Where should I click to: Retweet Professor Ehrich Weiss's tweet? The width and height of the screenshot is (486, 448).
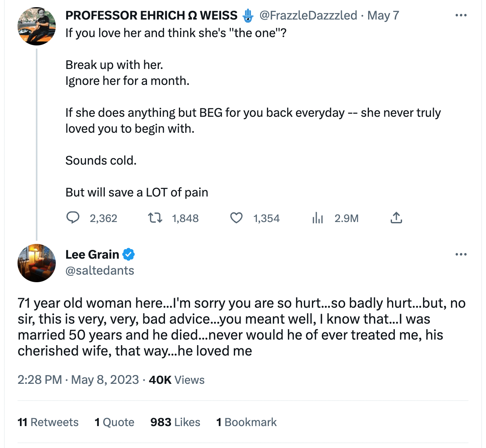tap(155, 218)
